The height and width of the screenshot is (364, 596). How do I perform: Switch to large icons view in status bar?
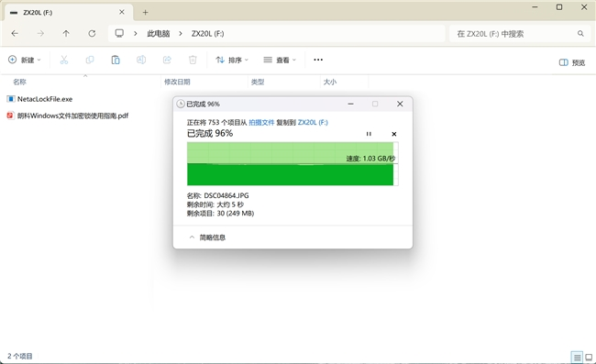pyautogui.click(x=589, y=357)
